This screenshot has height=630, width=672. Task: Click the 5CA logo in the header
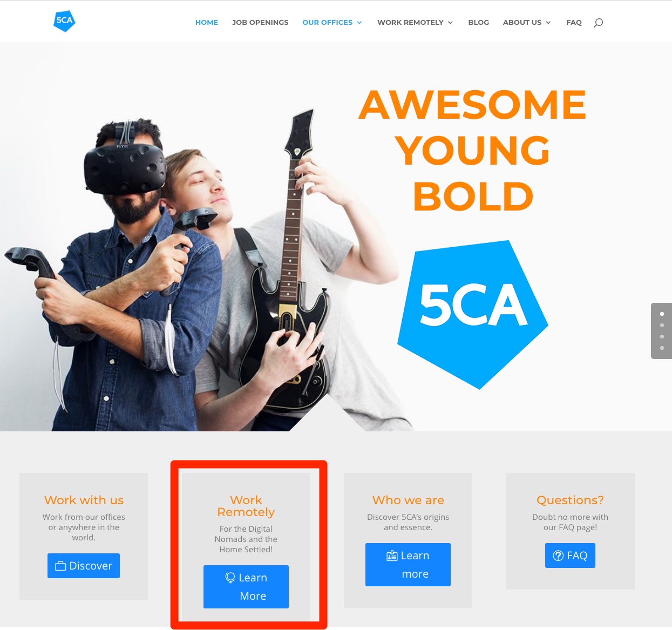pos(64,21)
